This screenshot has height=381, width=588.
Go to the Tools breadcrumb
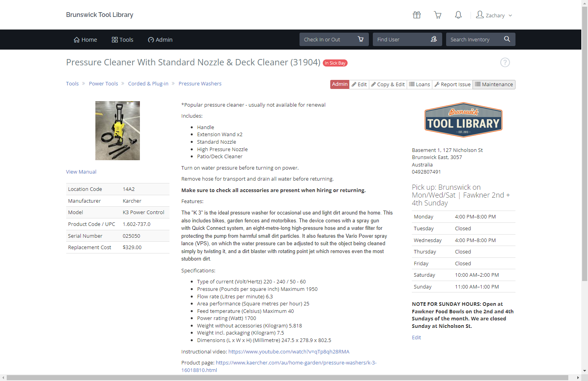click(73, 84)
